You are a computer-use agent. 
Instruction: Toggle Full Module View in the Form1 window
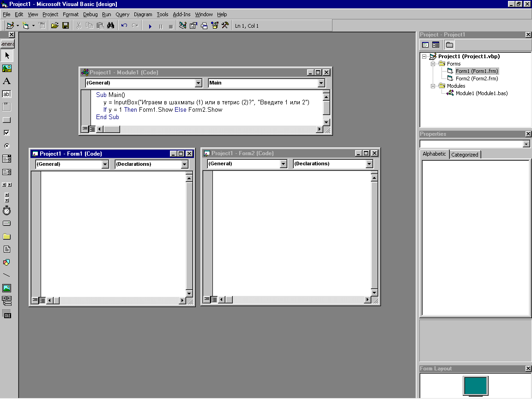pyautogui.click(x=42, y=300)
